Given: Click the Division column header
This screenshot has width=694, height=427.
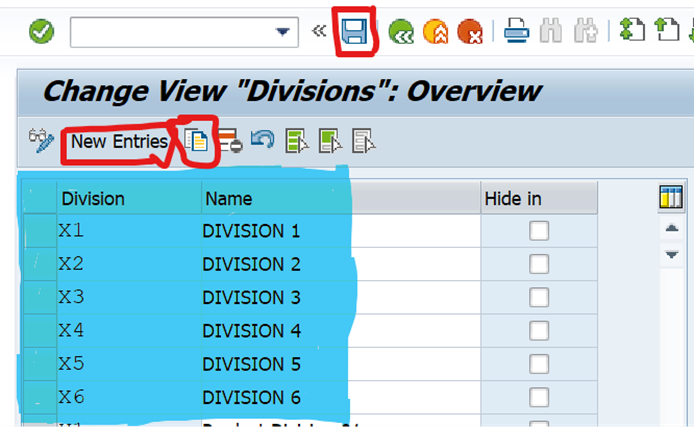Looking at the screenshot, I should pos(93,199).
